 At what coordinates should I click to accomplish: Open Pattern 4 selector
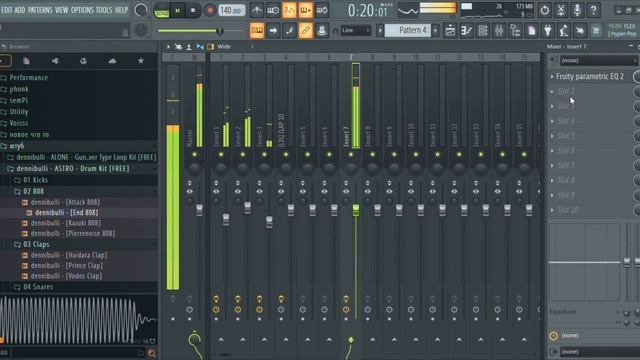point(408,31)
